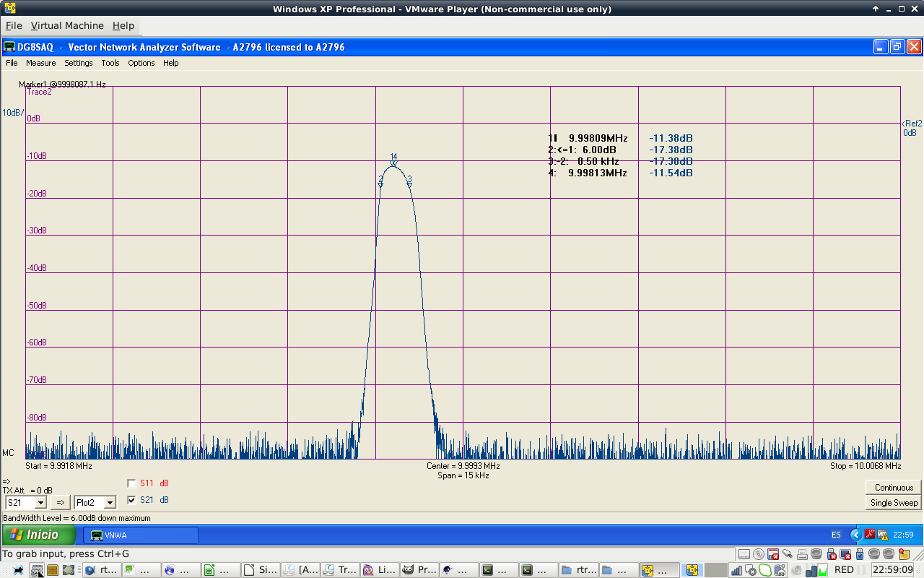This screenshot has width=924, height=578.
Task: Uncheck the S21 dB trace checkbox
Action: point(131,500)
